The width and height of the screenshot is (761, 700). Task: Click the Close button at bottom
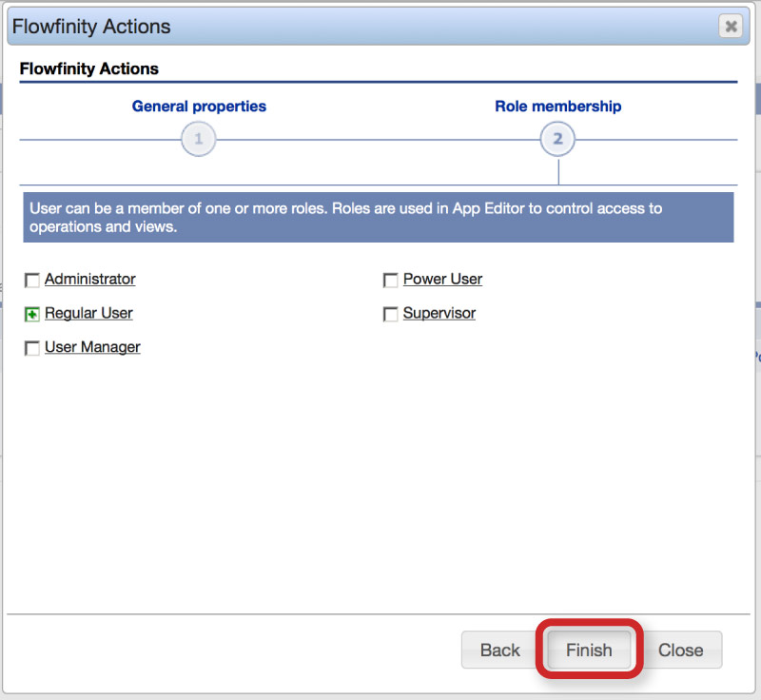tap(680, 650)
